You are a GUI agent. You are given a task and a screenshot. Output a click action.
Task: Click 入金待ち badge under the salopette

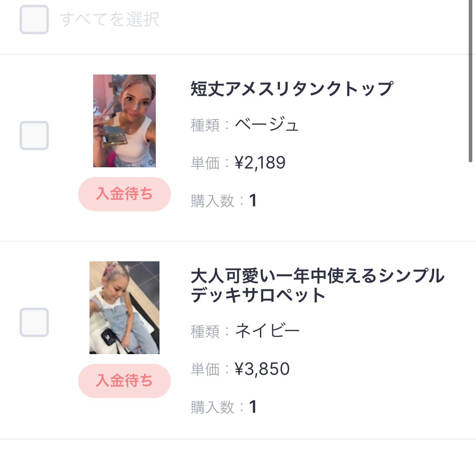click(x=124, y=381)
